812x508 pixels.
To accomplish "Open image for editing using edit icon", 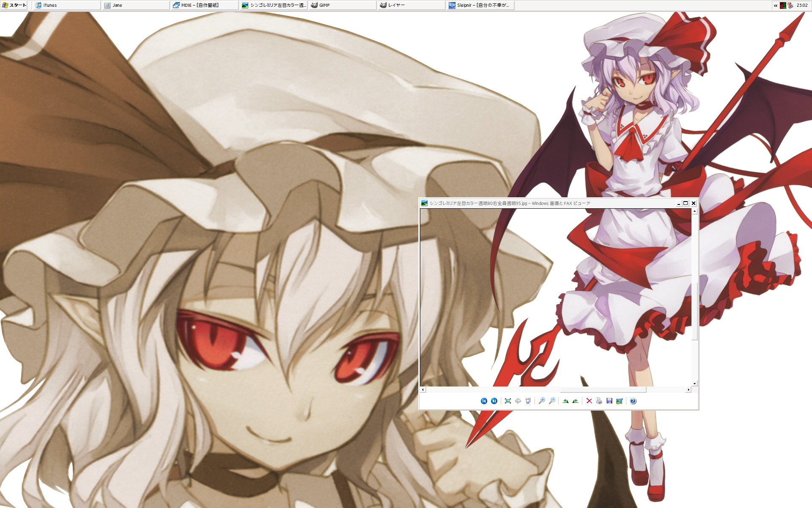I will click(x=620, y=401).
